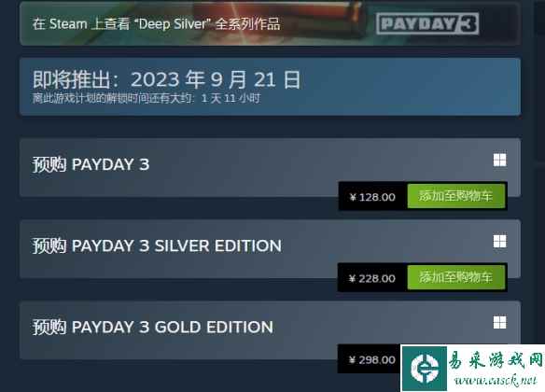545x392 pixels.
Task: Select the PAYDAY 3 GOLD EDITION title
Action: click(x=153, y=327)
